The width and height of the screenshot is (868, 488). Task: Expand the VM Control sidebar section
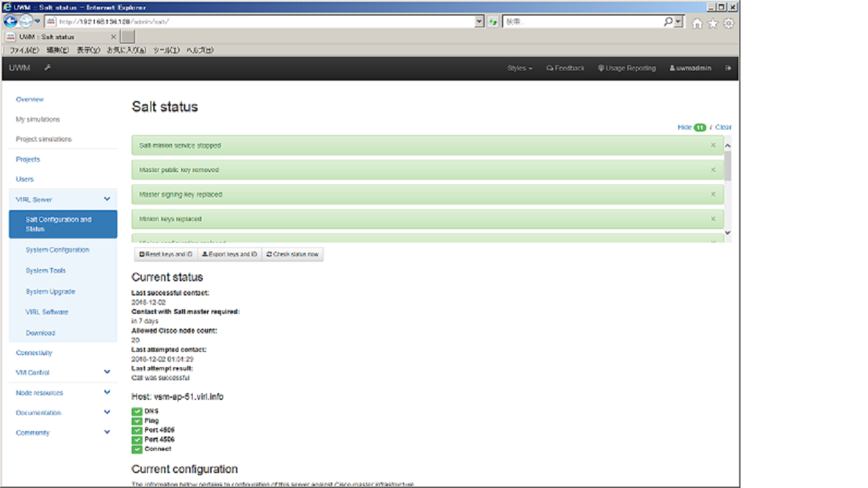coord(106,372)
